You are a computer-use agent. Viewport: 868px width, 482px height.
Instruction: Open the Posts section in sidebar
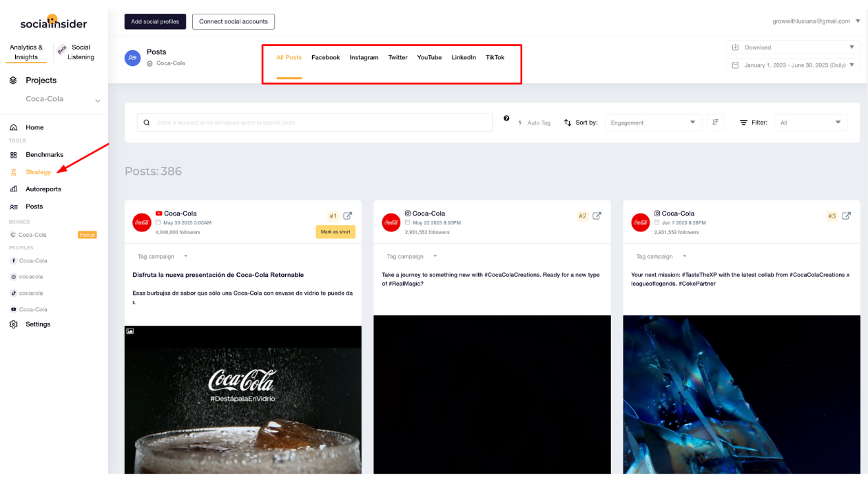[34, 207]
